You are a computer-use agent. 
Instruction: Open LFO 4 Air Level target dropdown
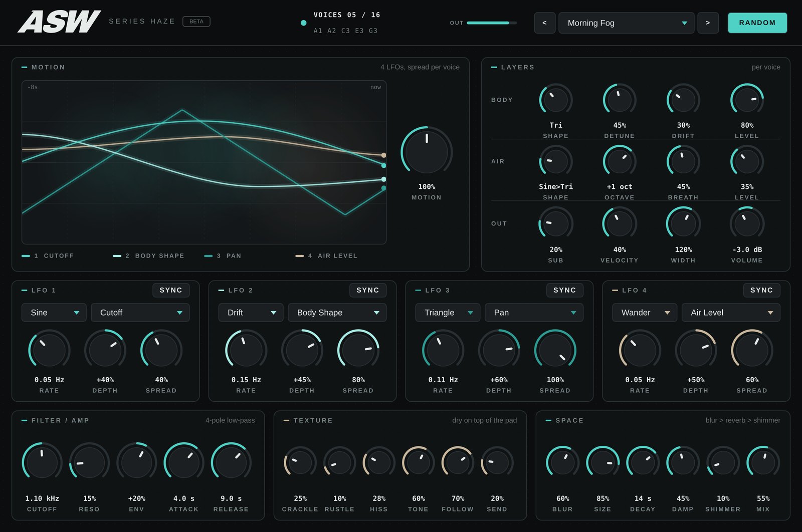[731, 313]
